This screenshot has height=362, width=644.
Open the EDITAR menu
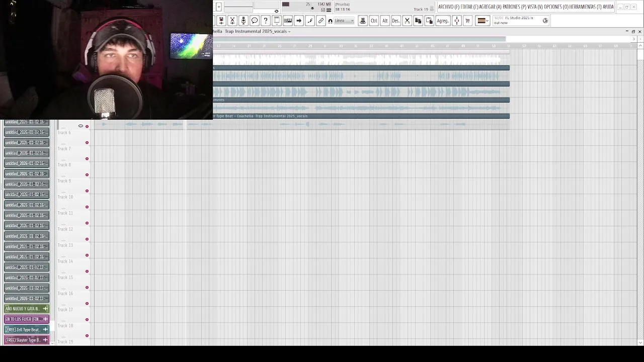click(469, 7)
